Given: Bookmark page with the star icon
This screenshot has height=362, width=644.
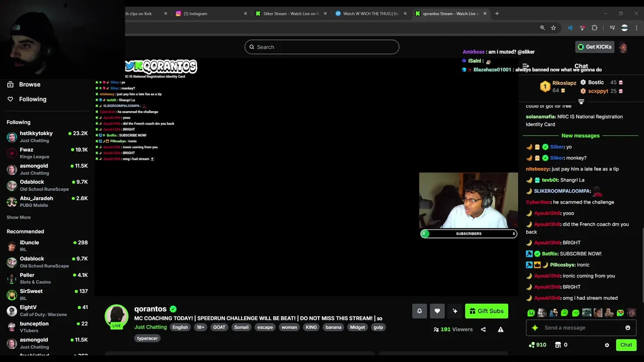Looking at the screenshot, I should point(553,28).
